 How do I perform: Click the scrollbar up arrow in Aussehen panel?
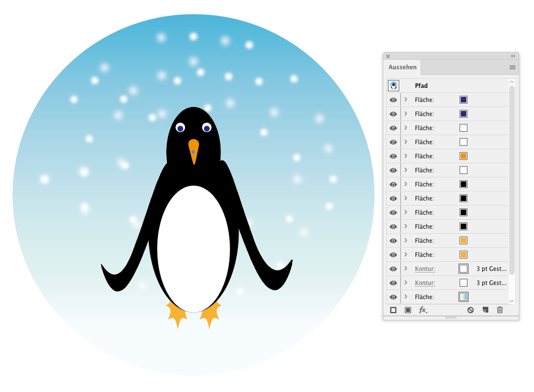coord(511,82)
